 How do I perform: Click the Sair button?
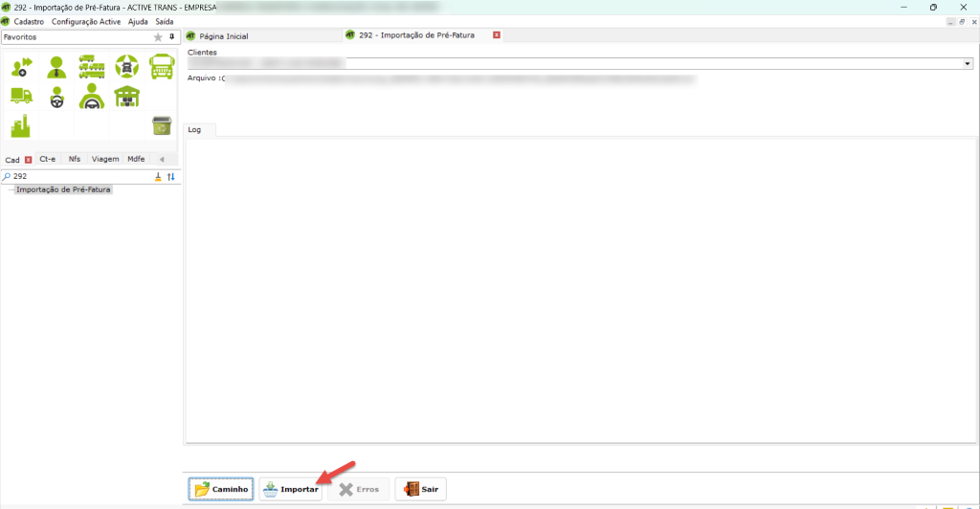coord(421,489)
